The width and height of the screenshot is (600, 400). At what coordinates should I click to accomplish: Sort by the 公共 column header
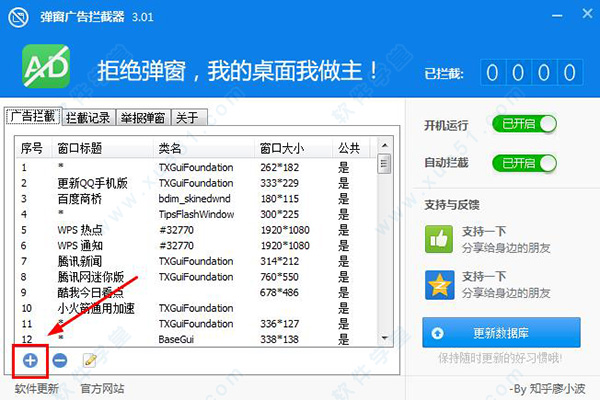point(351,148)
